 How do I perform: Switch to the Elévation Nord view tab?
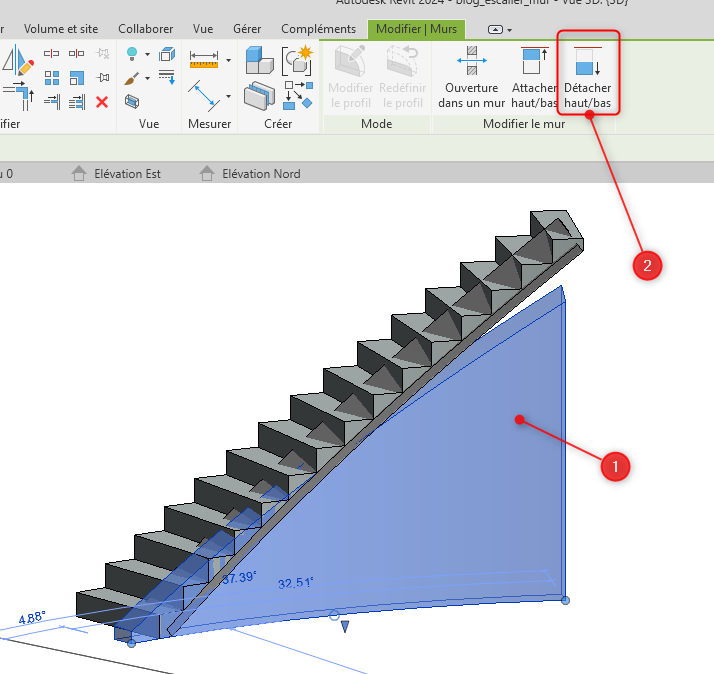coord(260,174)
